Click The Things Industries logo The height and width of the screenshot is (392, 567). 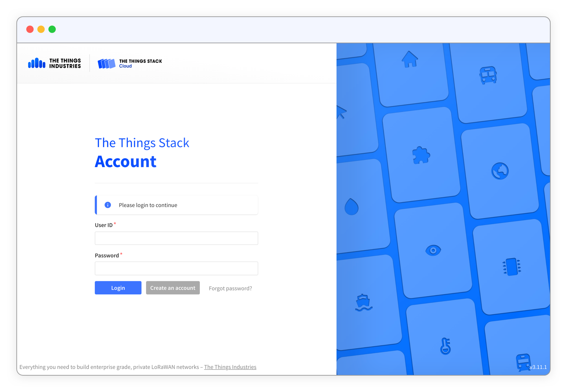click(x=54, y=63)
